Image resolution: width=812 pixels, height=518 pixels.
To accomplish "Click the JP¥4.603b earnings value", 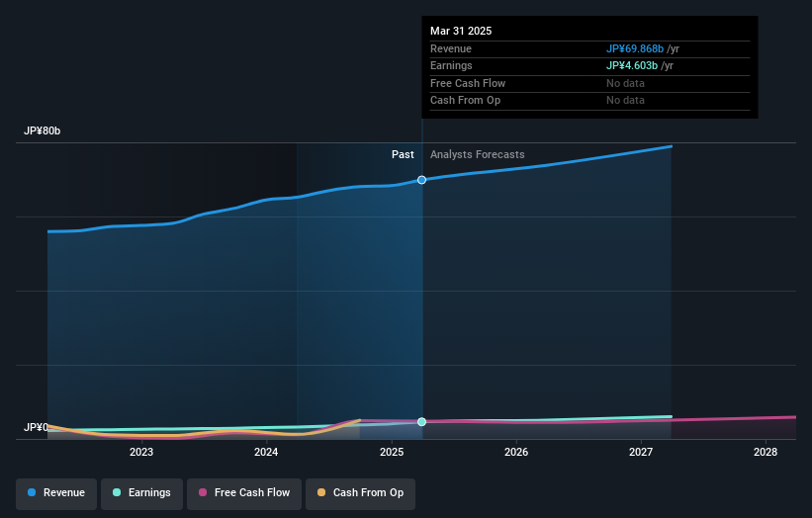I will click(x=632, y=65).
